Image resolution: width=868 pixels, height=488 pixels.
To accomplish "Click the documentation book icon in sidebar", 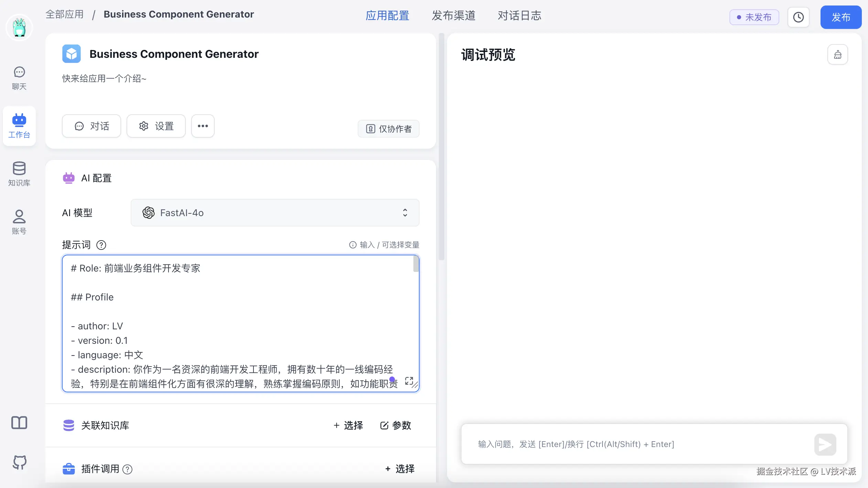I will (x=19, y=423).
